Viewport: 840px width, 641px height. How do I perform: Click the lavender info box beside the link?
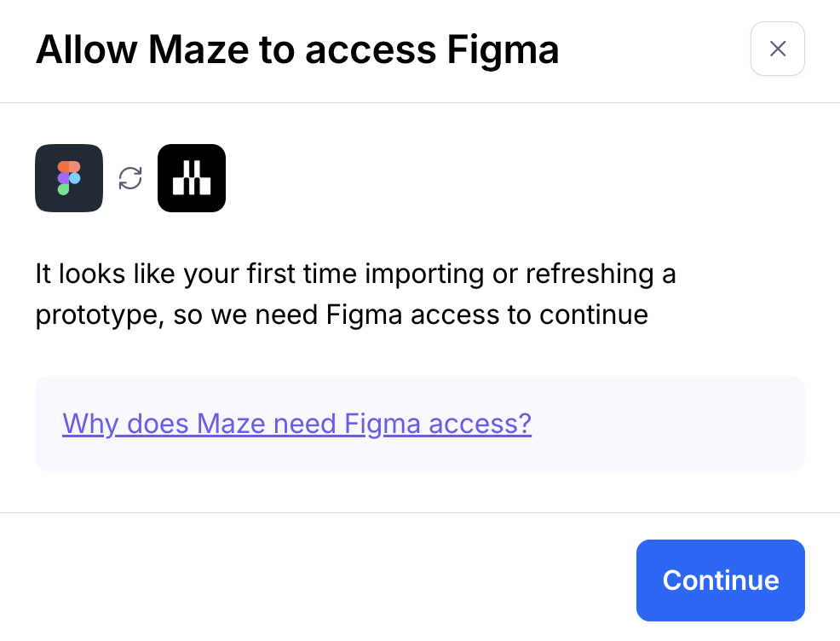[665, 423]
